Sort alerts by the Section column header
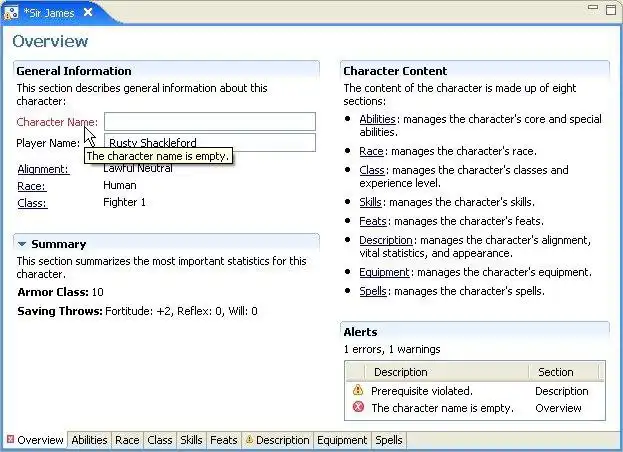The image size is (623, 452). click(x=564, y=372)
